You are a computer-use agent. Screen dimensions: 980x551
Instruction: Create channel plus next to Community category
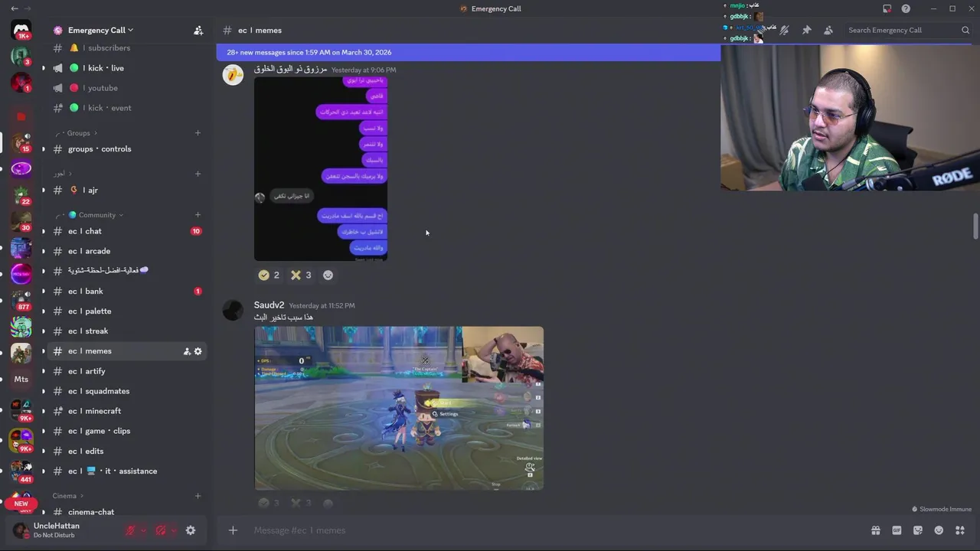point(198,215)
